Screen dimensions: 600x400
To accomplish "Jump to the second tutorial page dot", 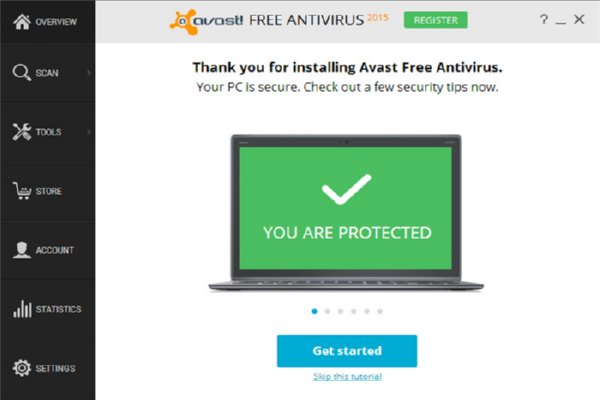I will [x=328, y=311].
